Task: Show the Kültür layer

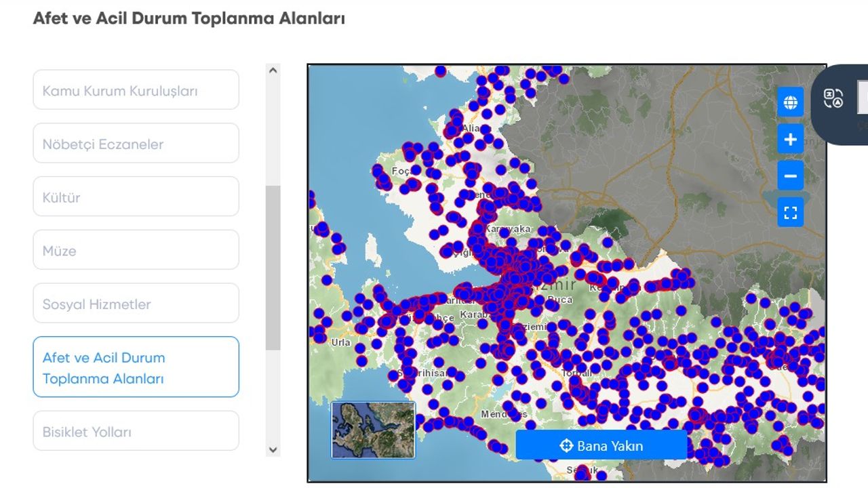Action: click(x=136, y=197)
